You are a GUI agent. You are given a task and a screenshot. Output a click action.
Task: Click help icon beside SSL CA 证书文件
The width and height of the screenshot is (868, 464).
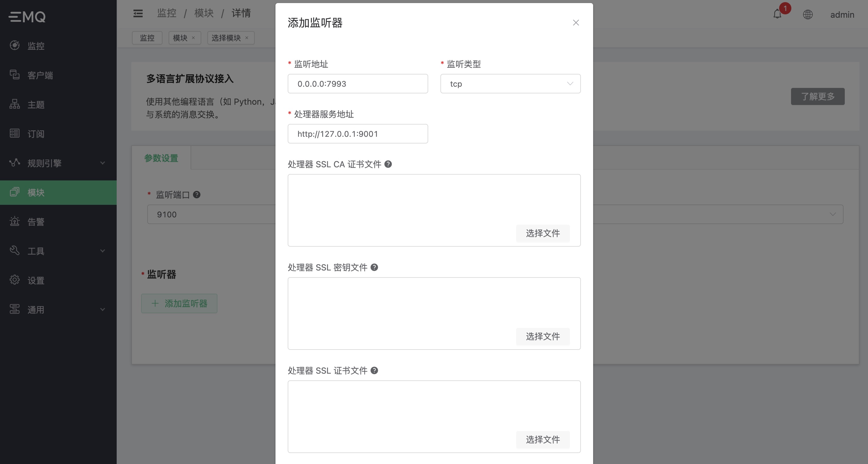click(x=388, y=164)
